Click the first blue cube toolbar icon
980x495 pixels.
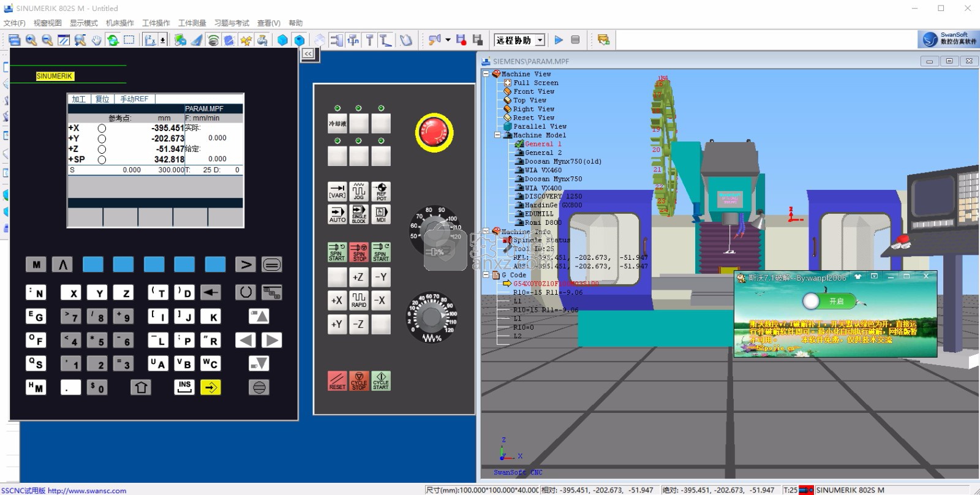click(282, 40)
